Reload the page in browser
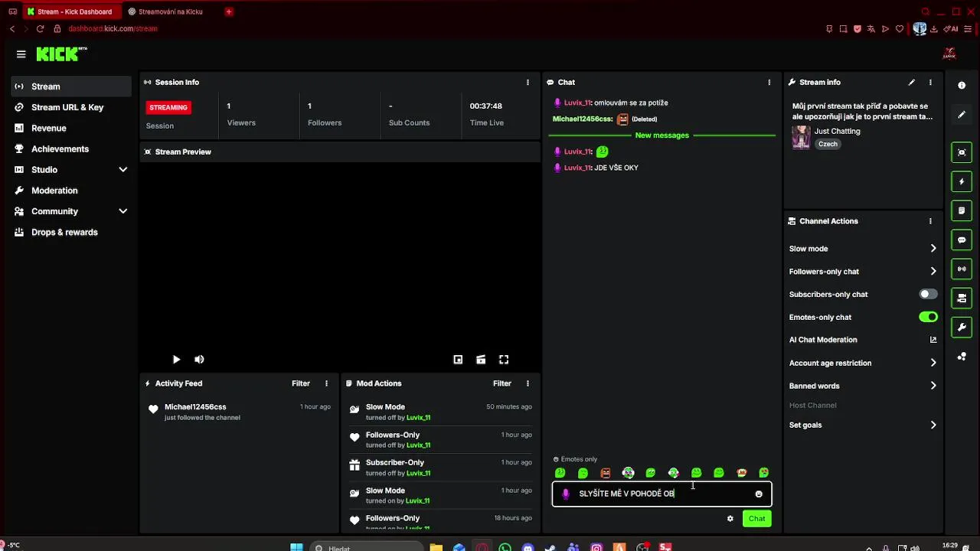This screenshot has height=551, width=980. pos(40,29)
